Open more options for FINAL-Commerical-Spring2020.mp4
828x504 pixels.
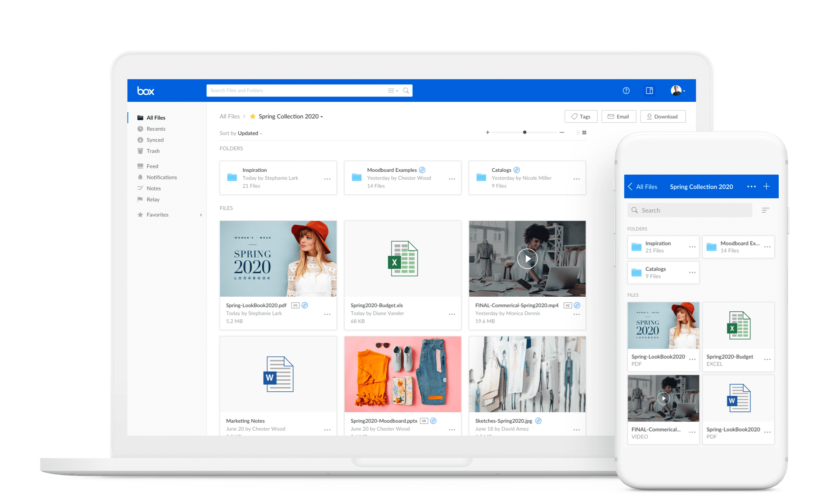point(576,314)
